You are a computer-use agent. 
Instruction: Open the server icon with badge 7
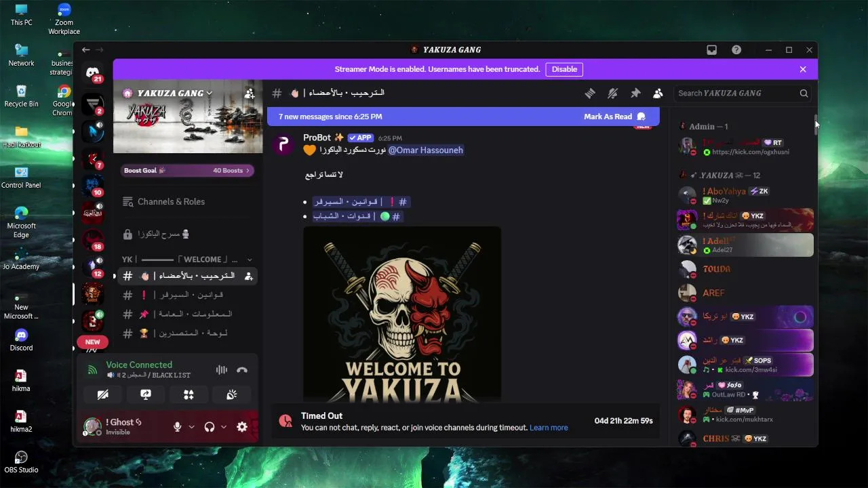(x=93, y=159)
